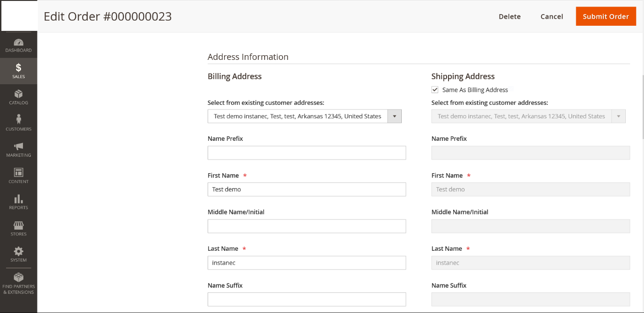This screenshot has width=644, height=313.
Task: Click the billing First Name field
Action: [x=306, y=189]
